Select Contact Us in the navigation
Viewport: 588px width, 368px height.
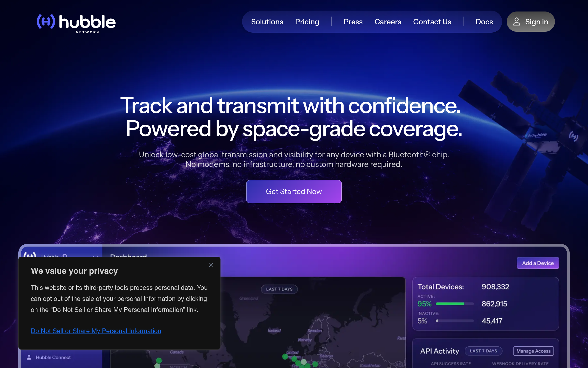(432, 22)
